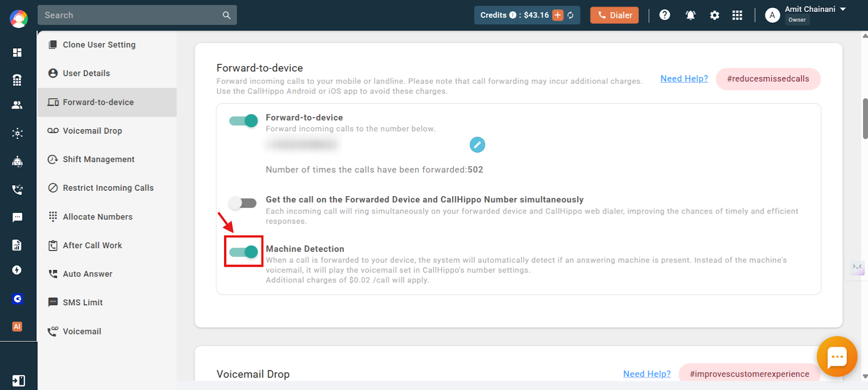This screenshot has height=390, width=868.
Task: Open the integrations hub icon in left sidebar
Action: (x=17, y=133)
